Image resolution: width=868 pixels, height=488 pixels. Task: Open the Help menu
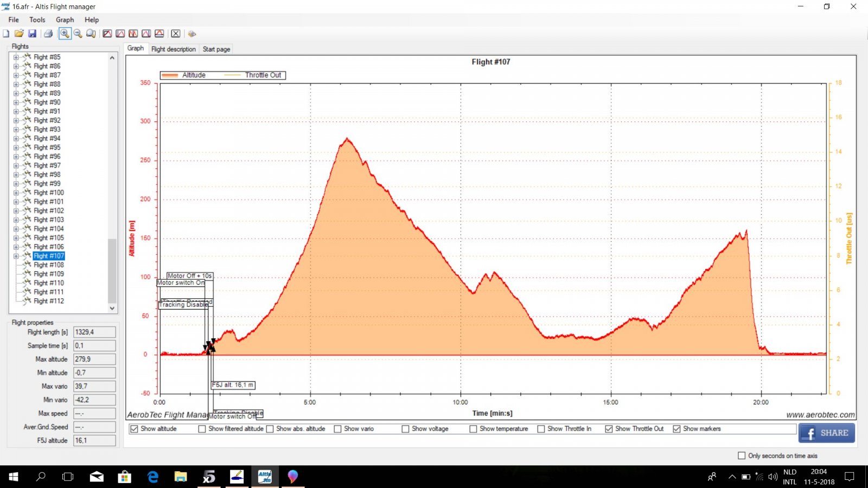pyautogui.click(x=92, y=20)
